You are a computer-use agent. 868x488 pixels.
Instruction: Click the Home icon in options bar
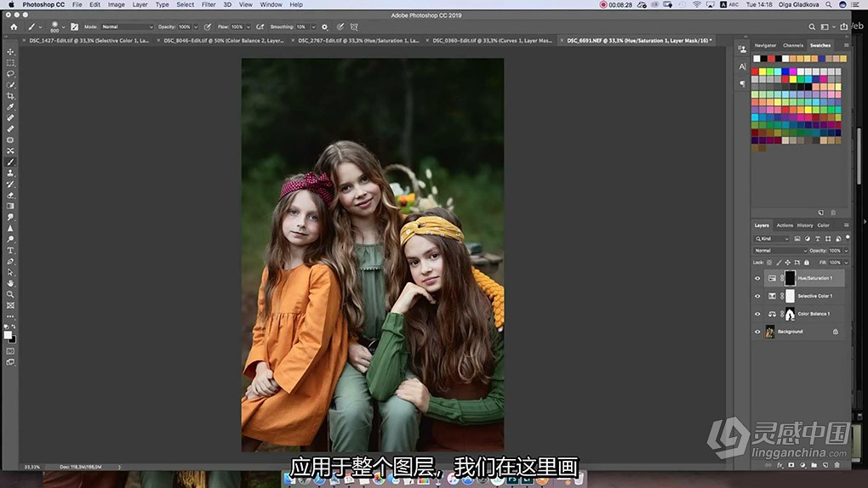point(14,26)
